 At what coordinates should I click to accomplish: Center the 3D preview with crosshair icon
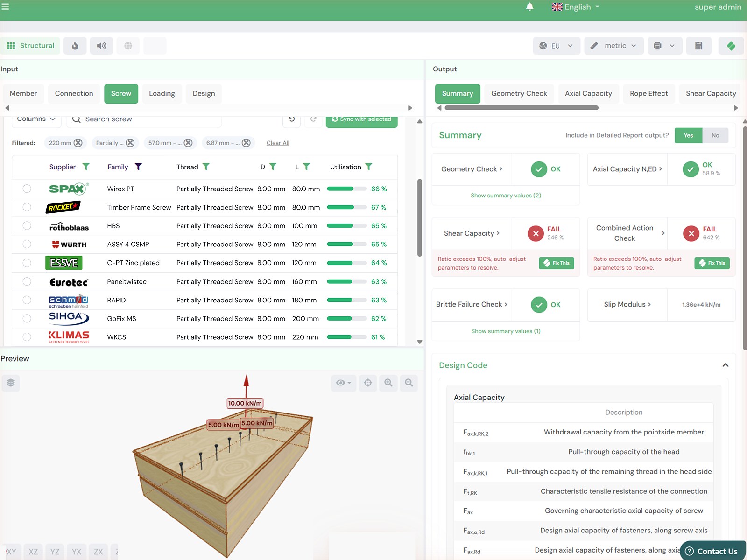pos(368,383)
